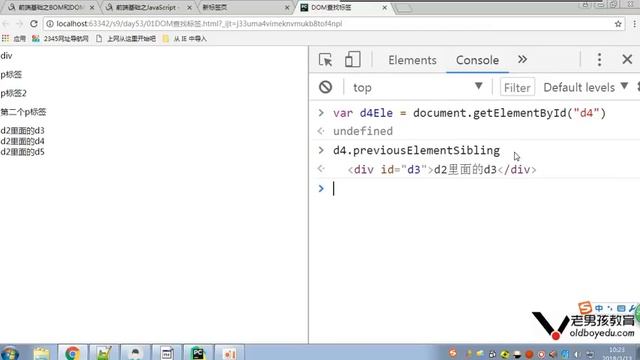The width and height of the screenshot is (640, 360).
Task: Click the undefined console result
Action: click(x=363, y=131)
